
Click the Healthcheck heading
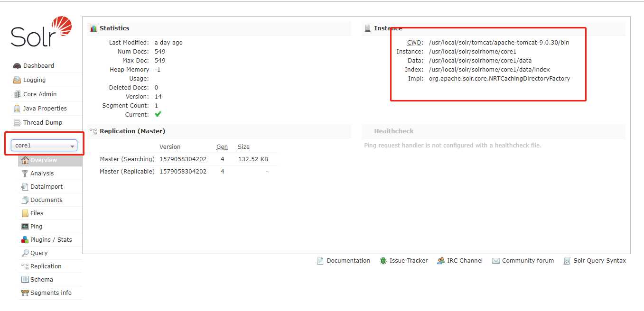(393, 131)
